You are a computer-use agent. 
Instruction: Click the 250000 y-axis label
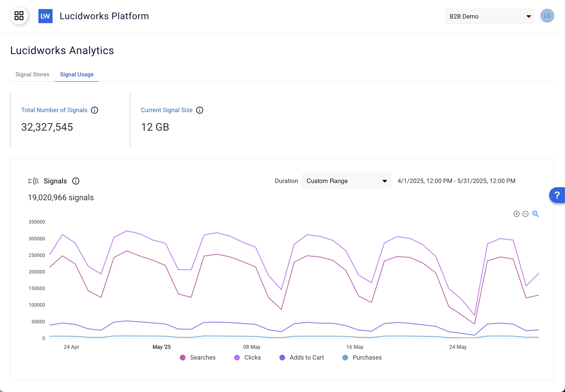[37, 255]
